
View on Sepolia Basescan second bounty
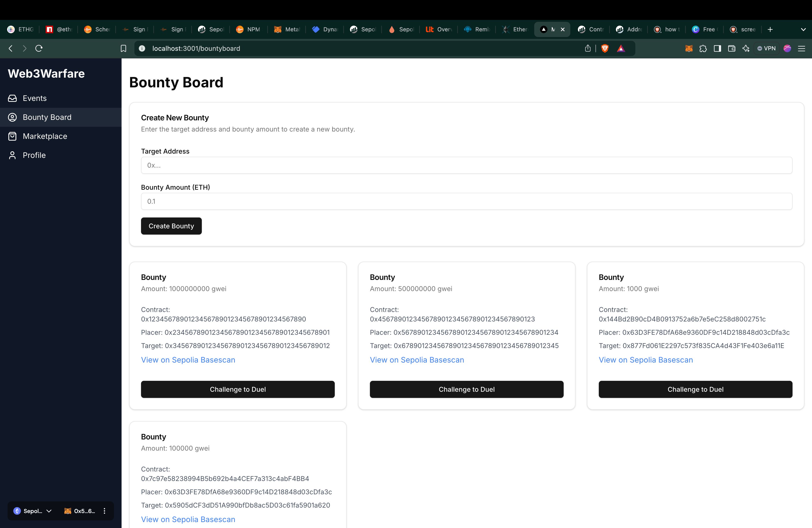pyautogui.click(x=417, y=359)
